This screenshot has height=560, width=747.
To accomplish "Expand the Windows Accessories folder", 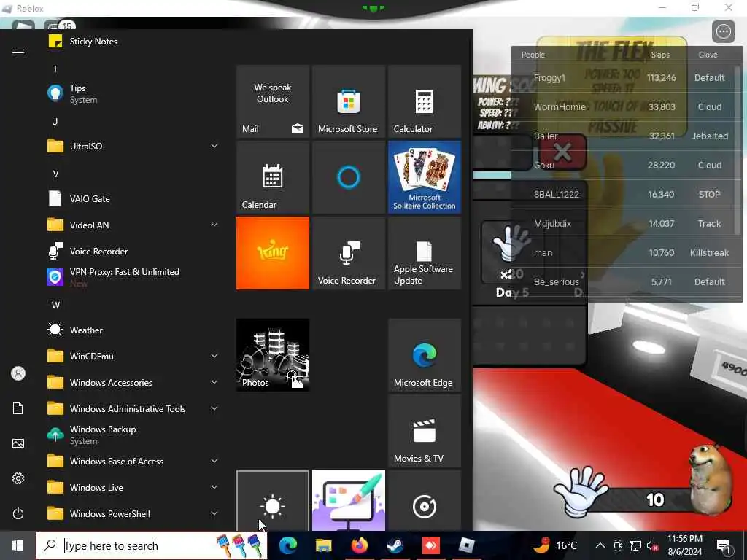I will (133, 382).
